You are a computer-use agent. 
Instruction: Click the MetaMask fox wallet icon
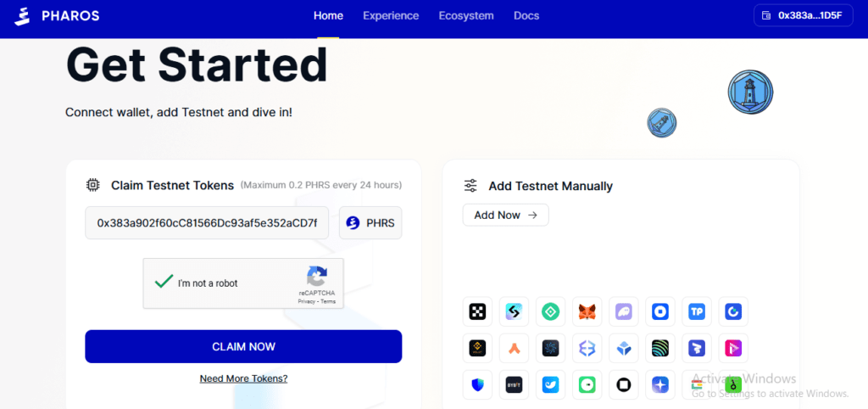click(587, 311)
